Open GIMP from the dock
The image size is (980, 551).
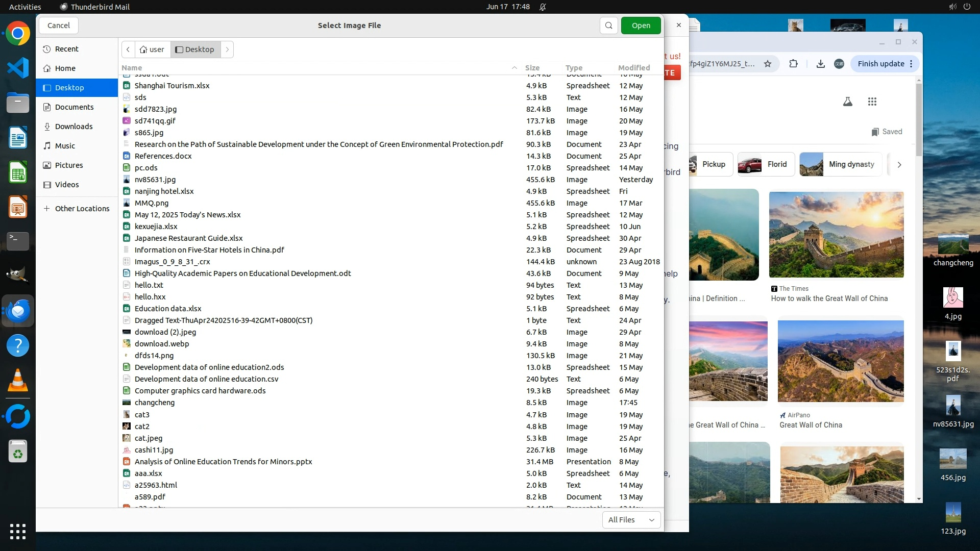(18, 274)
